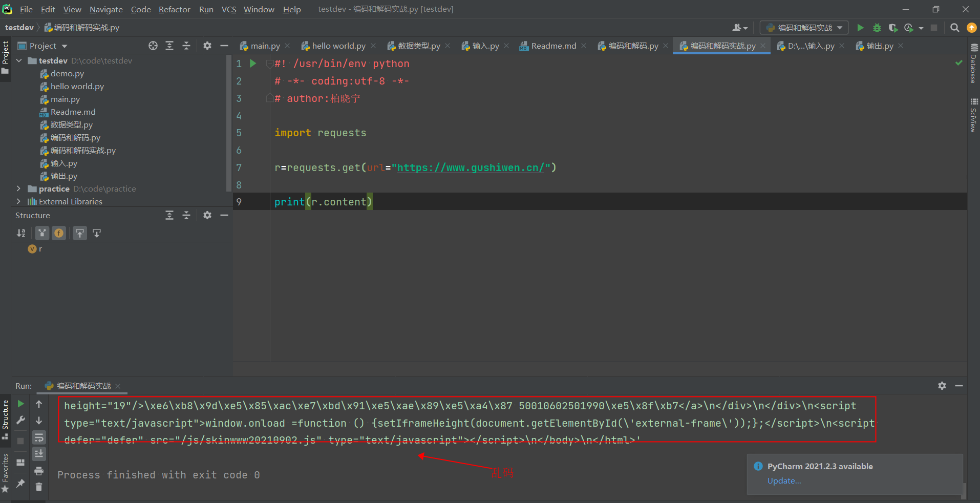Toggle soft-wrap in the Run console
The height and width of the screenshot is (503, 980).
(39, 437)
